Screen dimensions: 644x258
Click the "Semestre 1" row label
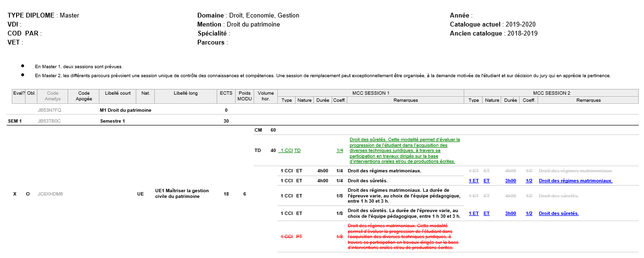coord(114,121)
